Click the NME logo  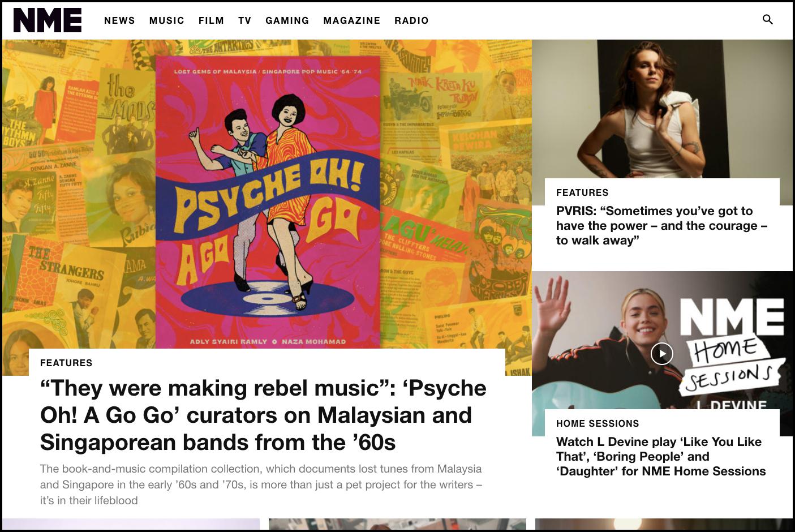(48, 20)
